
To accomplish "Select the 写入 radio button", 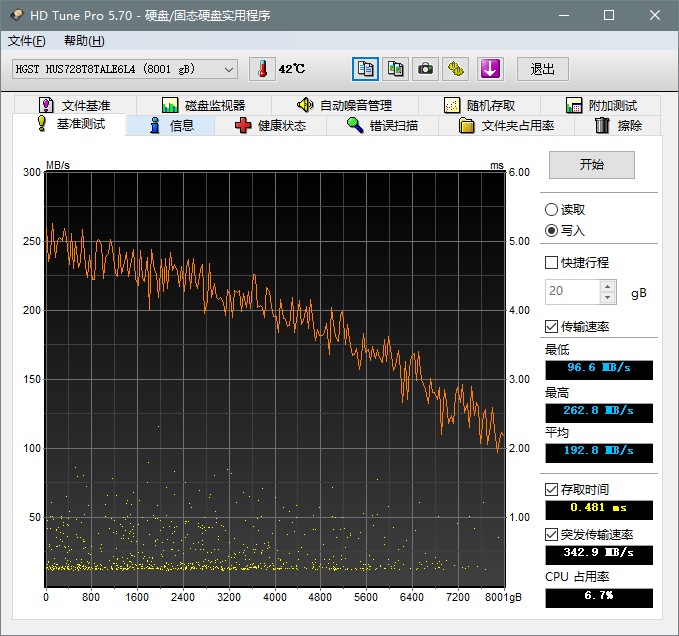I will 565,230.
